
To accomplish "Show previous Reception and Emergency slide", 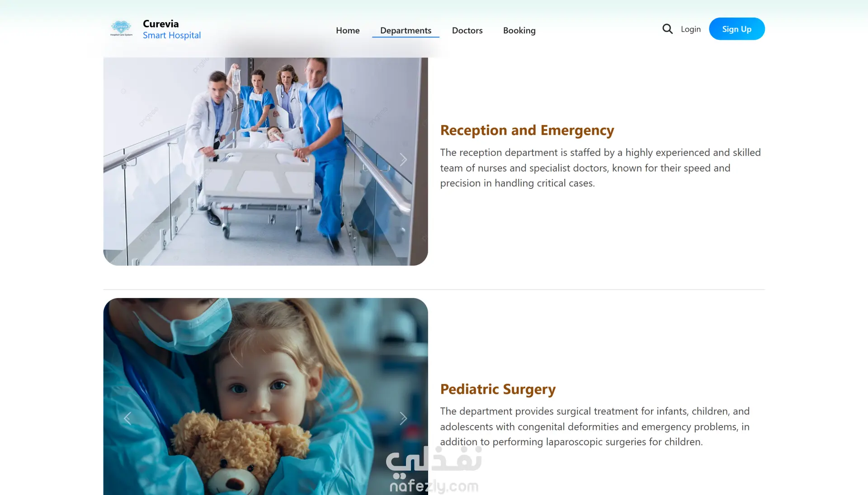I will pos(127,159).
